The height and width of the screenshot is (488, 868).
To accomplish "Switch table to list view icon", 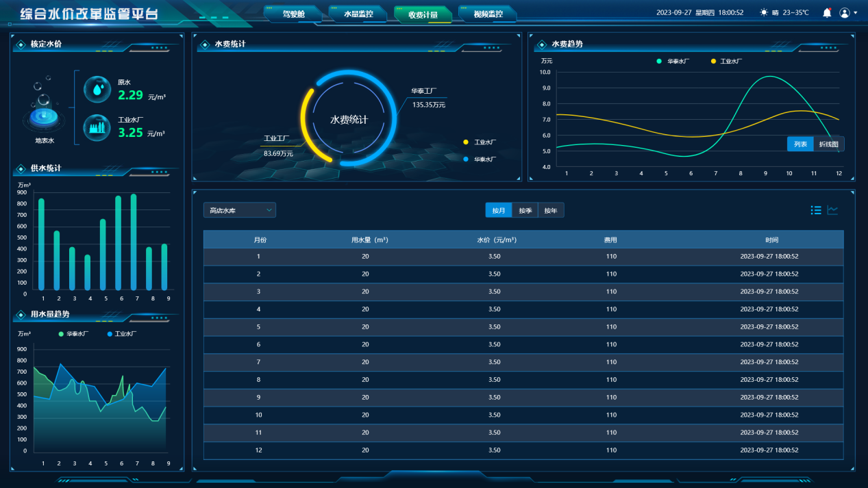I will (x=816, y=210).
